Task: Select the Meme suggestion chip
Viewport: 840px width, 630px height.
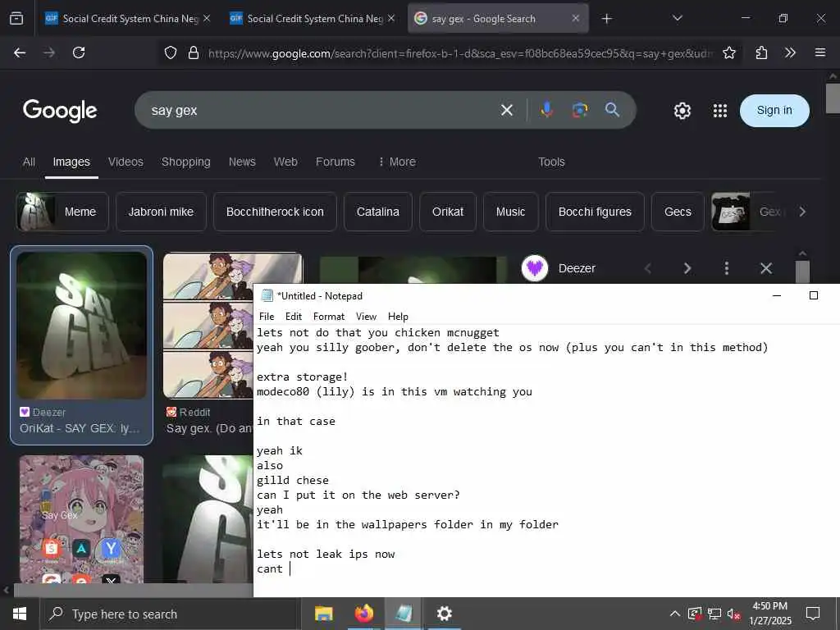Action: click(62, 212)
